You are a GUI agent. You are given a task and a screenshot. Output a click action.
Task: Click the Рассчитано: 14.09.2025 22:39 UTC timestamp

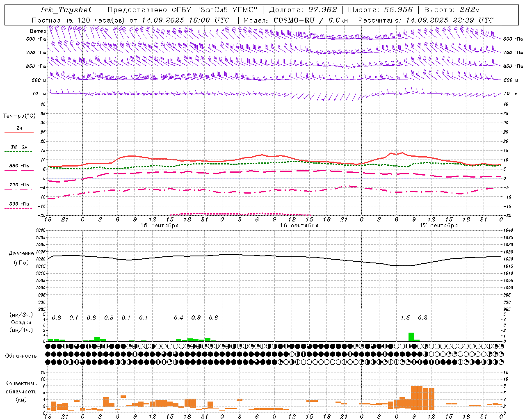[426, 20]
